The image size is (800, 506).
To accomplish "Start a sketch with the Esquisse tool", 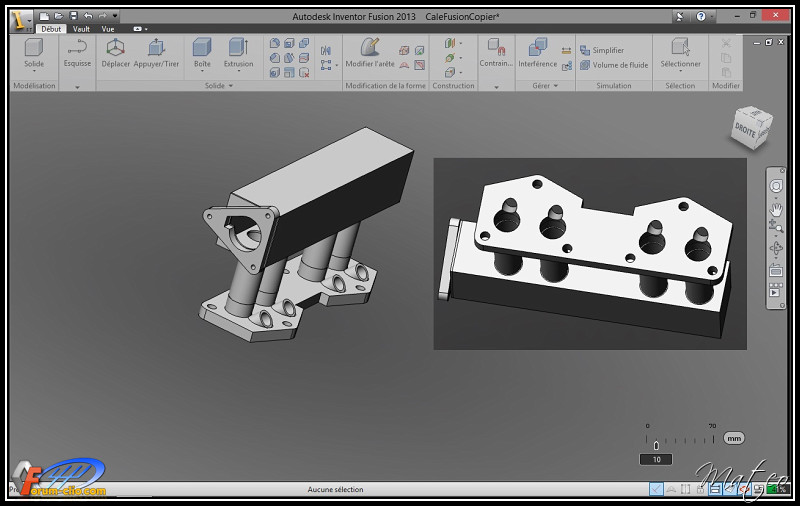I will coord(77,53).
